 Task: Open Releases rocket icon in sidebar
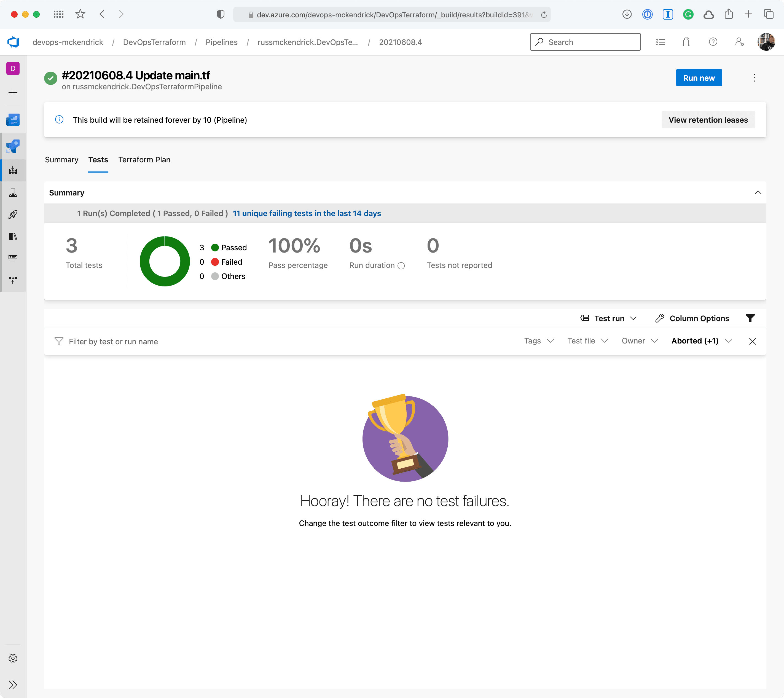click(x=13, y=214)
